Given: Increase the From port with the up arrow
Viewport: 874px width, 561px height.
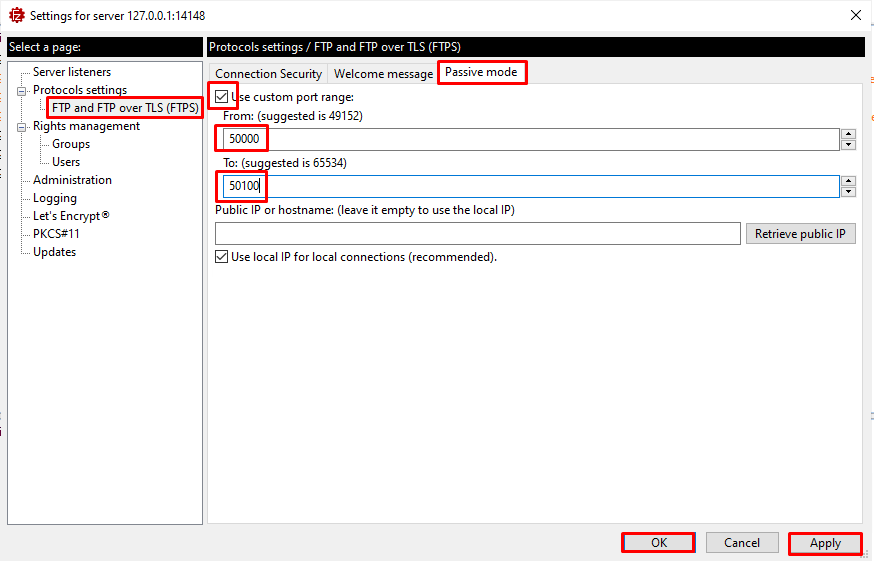Looking at the screenshot, I should coord(848,134).
